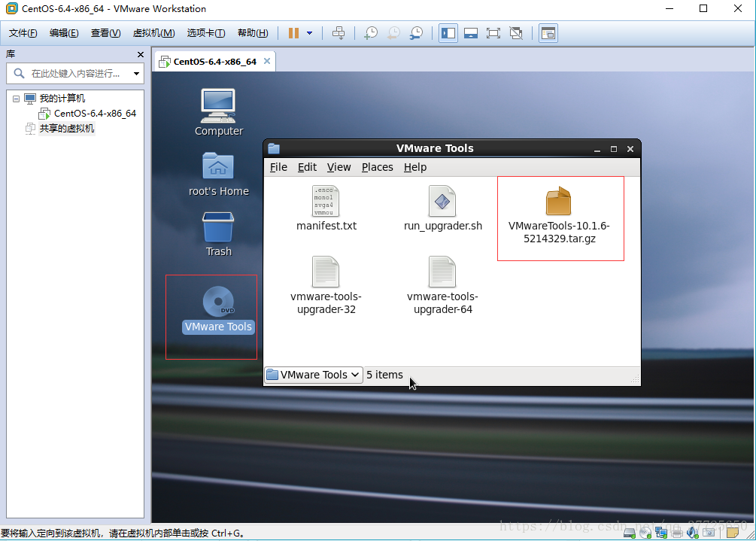Close the VMware Tools file window
This screenshot has height=541, width=756.
coord(630,149)
